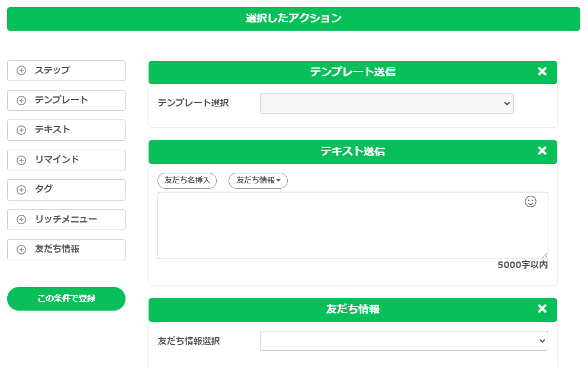
Task: Click the plus icon beside リマインド
Action: click(x=21, y=160)
